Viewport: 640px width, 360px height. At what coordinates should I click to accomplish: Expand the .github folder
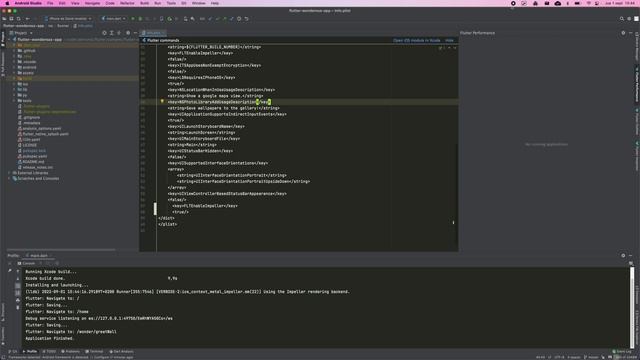(14, 51)
